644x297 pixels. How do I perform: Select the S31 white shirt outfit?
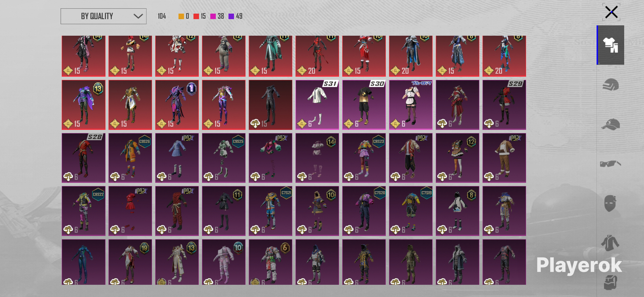317,105
